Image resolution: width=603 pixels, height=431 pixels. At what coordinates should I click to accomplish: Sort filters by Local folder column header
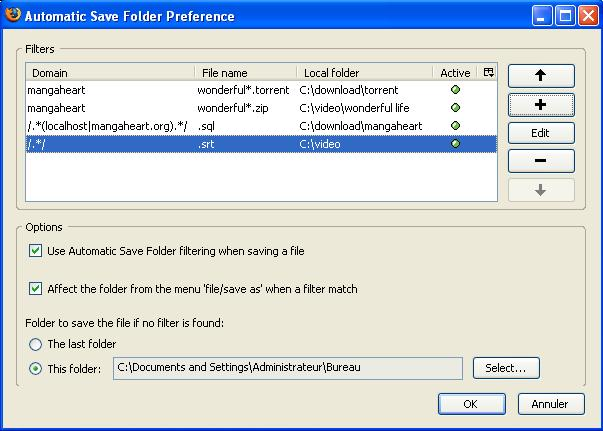click(365, 73)
